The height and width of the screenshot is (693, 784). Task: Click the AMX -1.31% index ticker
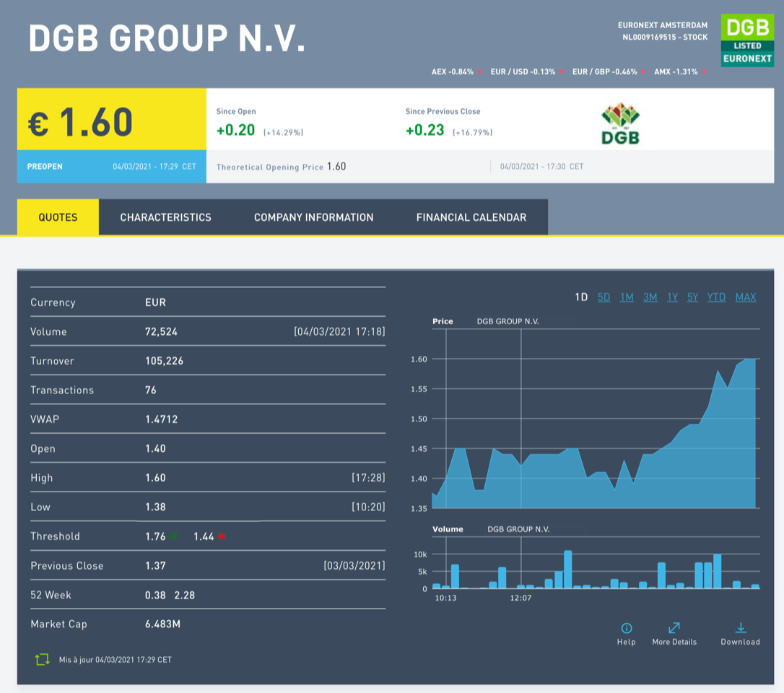coord(676,72)
